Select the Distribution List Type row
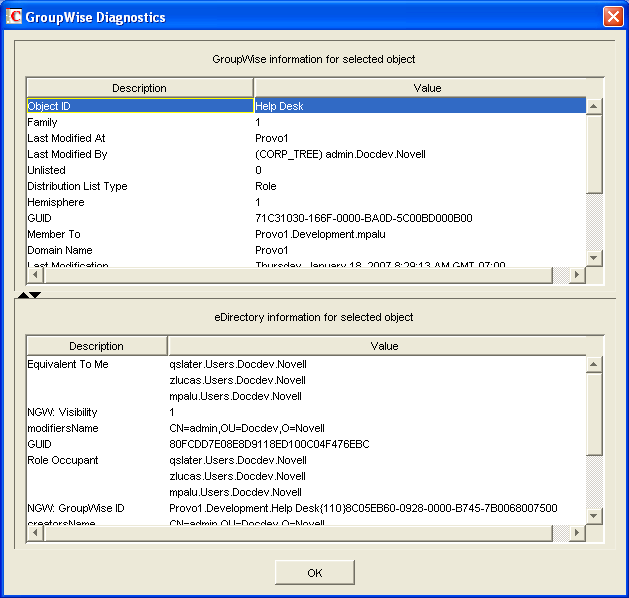 (x=306, y=186)
